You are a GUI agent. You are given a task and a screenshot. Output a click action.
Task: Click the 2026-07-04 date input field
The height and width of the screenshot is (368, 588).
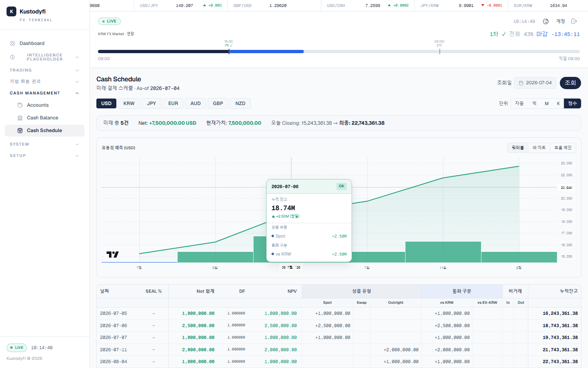(x=535, y=83)
